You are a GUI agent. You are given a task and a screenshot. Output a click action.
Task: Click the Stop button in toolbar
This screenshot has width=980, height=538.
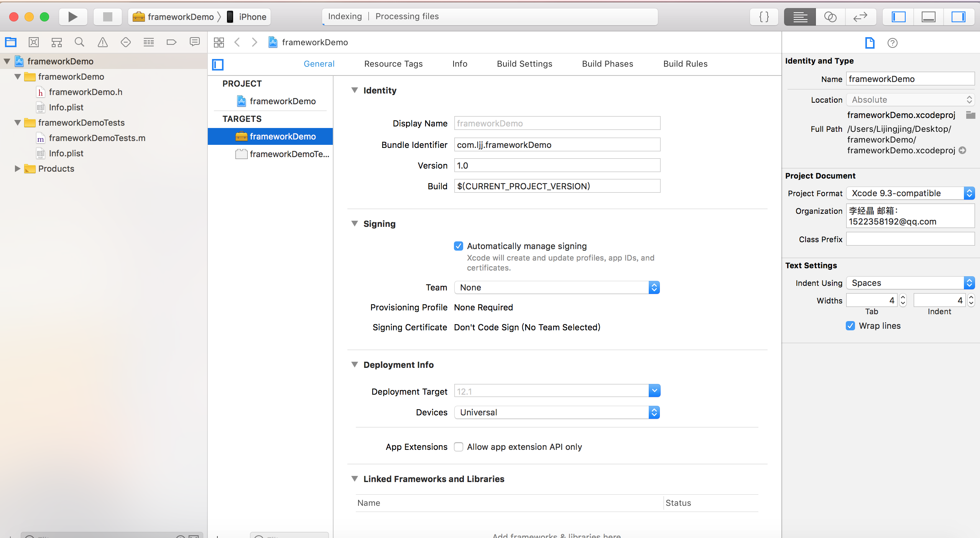108,17
